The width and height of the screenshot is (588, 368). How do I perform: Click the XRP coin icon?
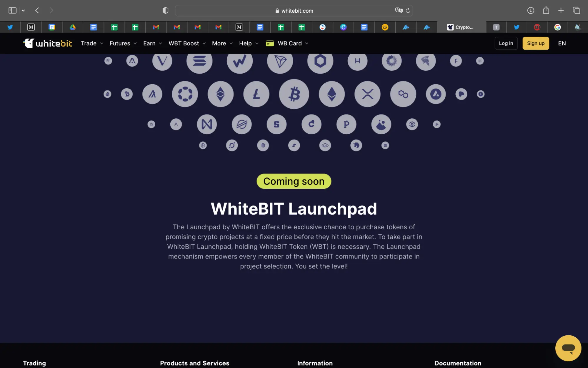coord(367,94)
